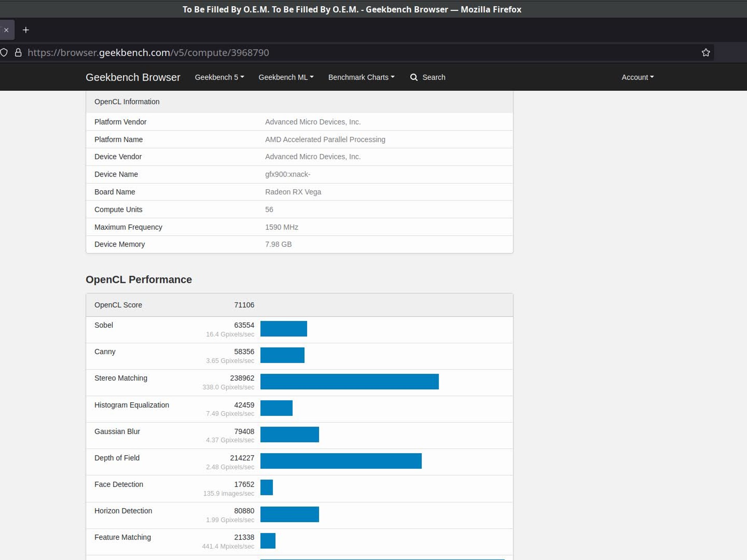The width and height of the screenshot is (747, 560).
Task: Open the Benchmark Charts dropdown
Action: point(361,77)
